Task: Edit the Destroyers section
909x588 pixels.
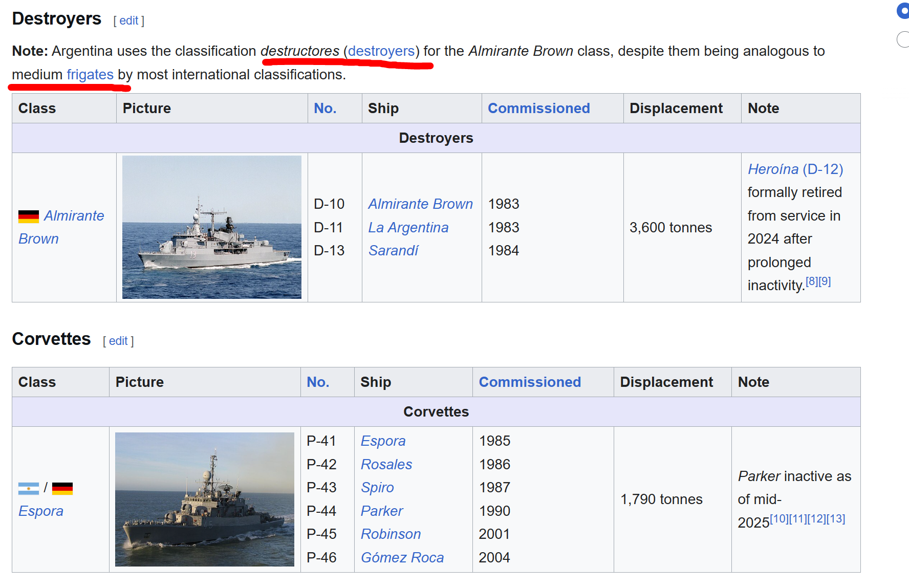Action: [x=129, y=20]
